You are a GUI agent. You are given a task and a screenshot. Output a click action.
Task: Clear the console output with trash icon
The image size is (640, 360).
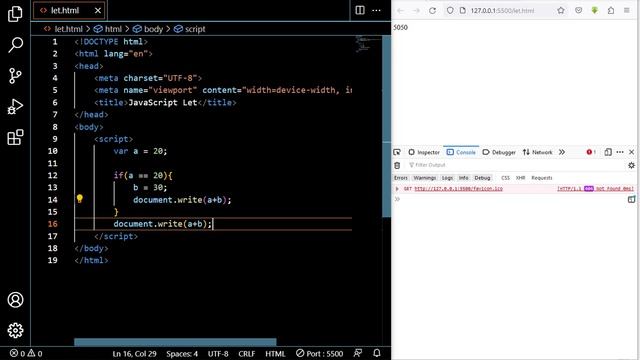pos(397,165)
